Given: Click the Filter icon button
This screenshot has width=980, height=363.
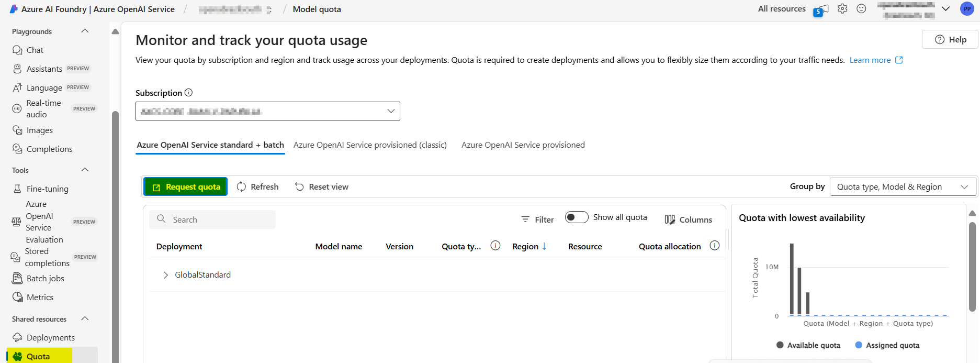Looking at the screenshot, I should point(537,220).
